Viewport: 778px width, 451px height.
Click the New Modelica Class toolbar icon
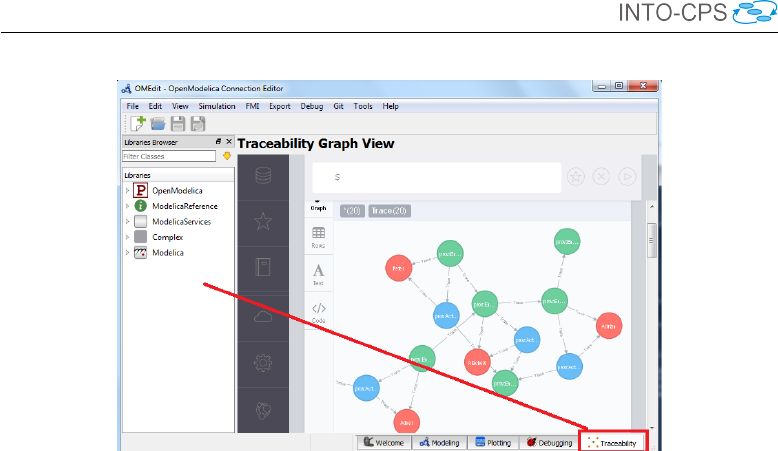coord(137,124)
